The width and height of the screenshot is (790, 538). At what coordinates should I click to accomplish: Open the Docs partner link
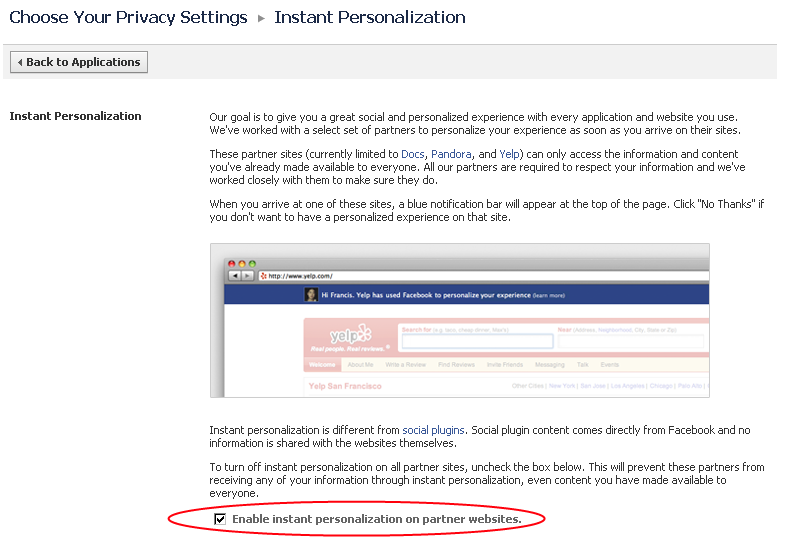pyautogui.click(x=413, y=154)
